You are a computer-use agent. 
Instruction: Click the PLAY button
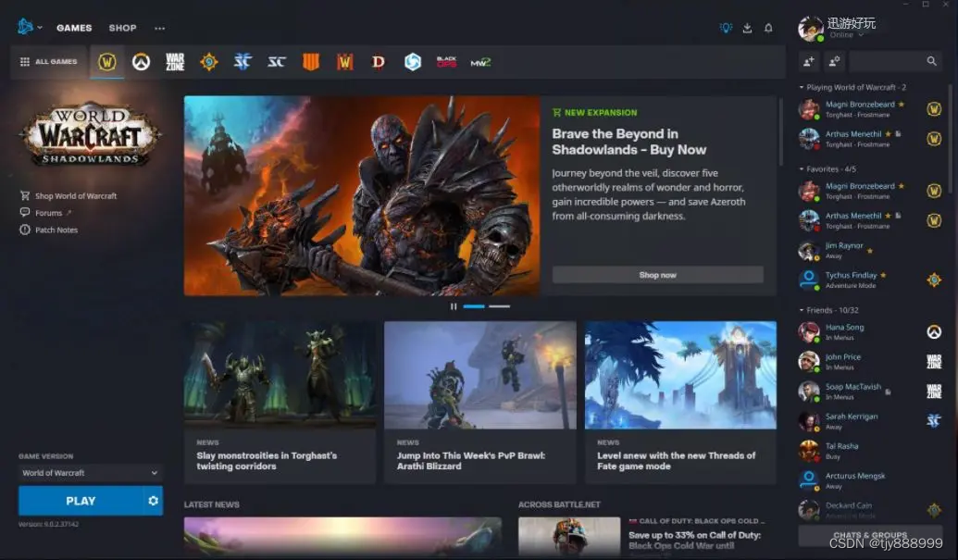[81, 501]
